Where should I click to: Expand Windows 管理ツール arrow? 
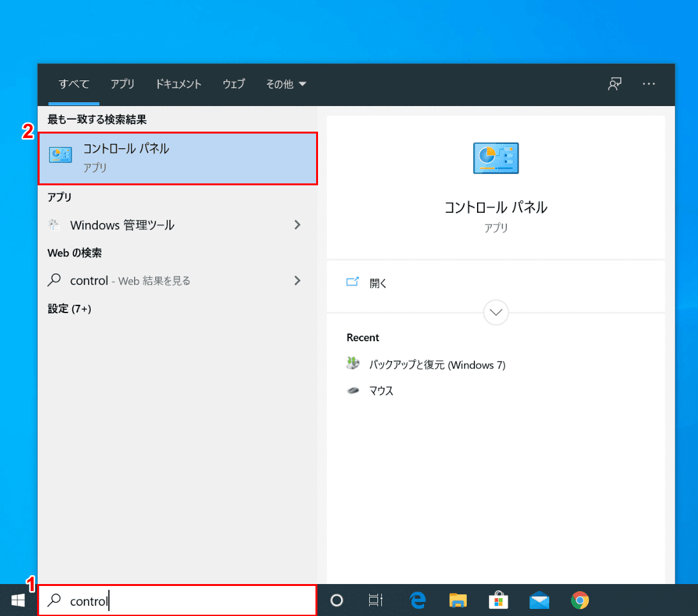pos(298,225)
